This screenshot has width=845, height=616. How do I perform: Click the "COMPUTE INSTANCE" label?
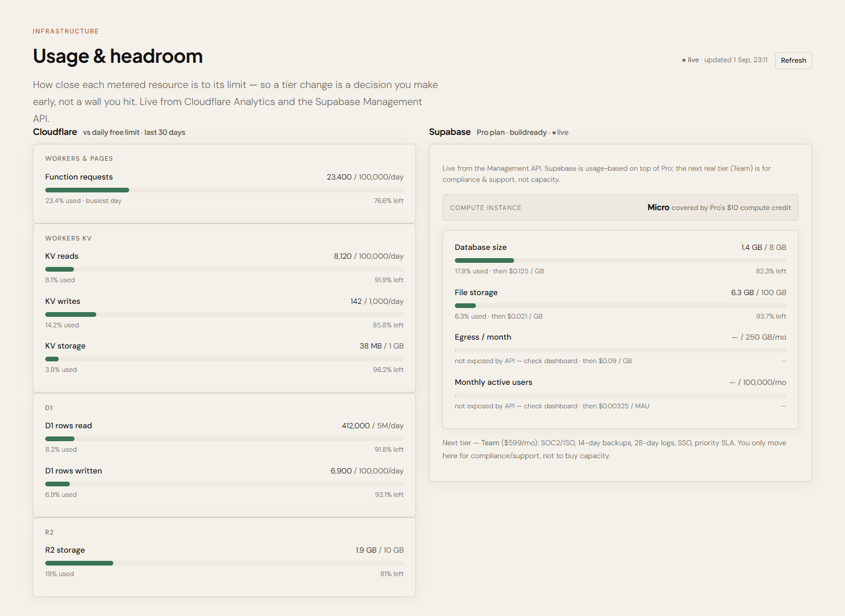coord(486,208)
